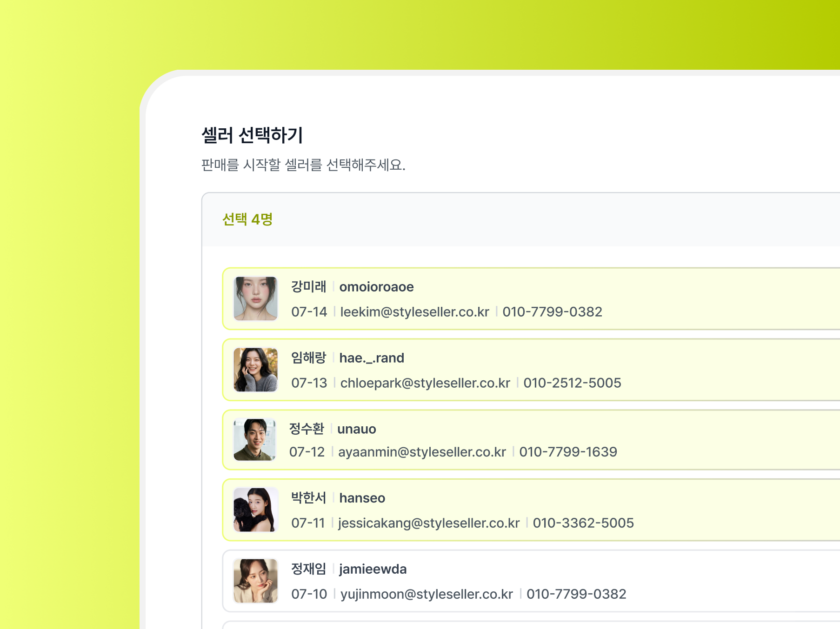
Task: Click the profile photo in the 정재임 row
Action: tap(255, 581)
